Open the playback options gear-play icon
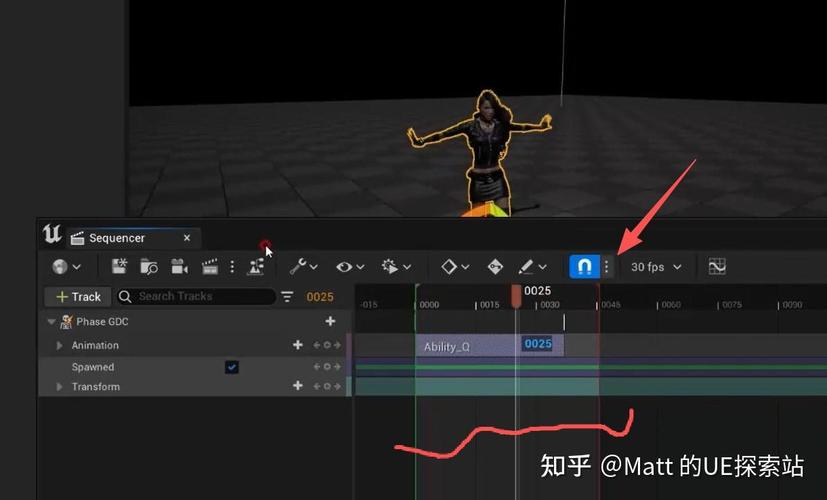This screenshot has width=827, height=500. pos(390,266)
